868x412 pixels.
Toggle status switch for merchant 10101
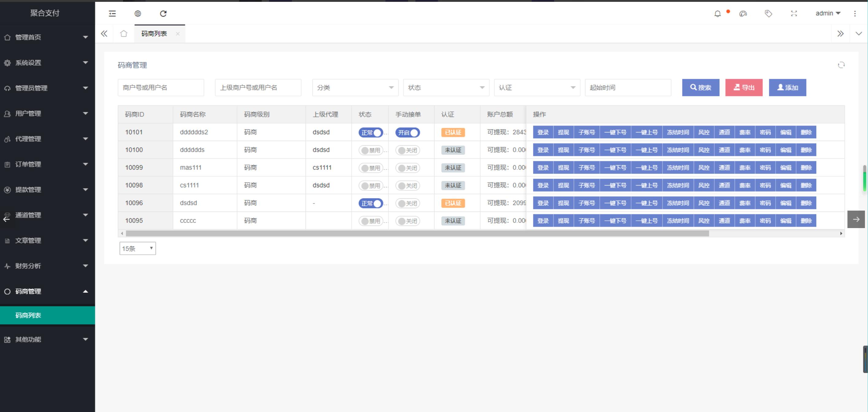tap(370, 133)
